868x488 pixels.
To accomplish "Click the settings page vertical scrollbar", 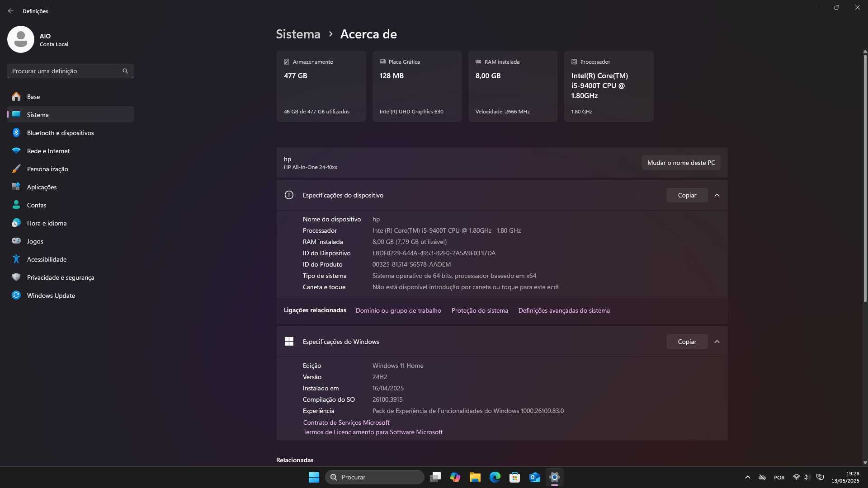I will pyautogui.click(x=865, y=178).
